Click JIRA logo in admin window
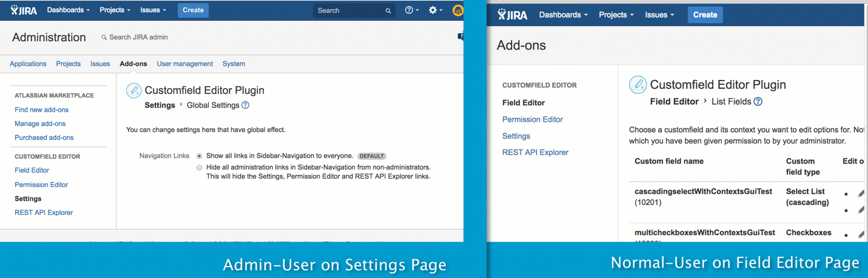Image resolution: width=868 pixels, height=278 pixels. click(24, 10)
